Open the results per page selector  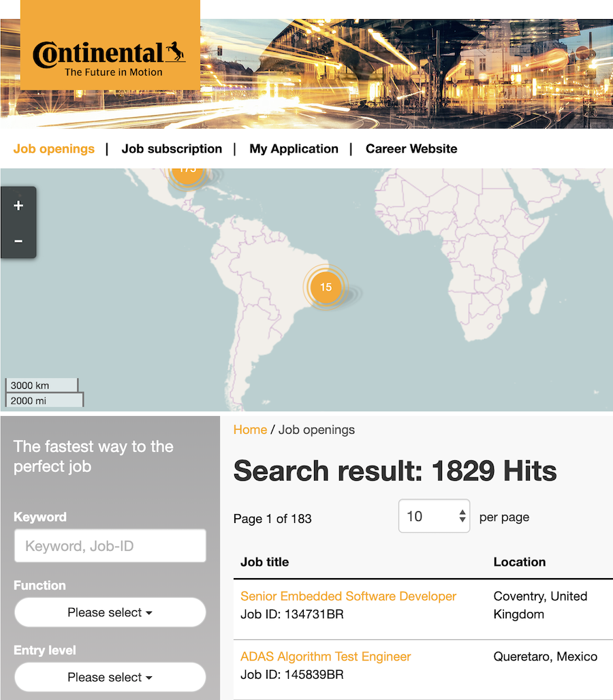(x=434, y=516)
